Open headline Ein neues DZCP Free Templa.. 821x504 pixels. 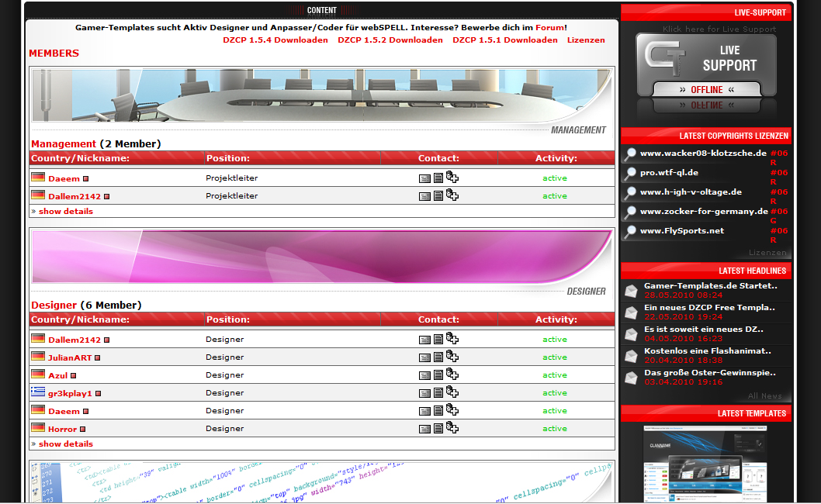point(709,308)
